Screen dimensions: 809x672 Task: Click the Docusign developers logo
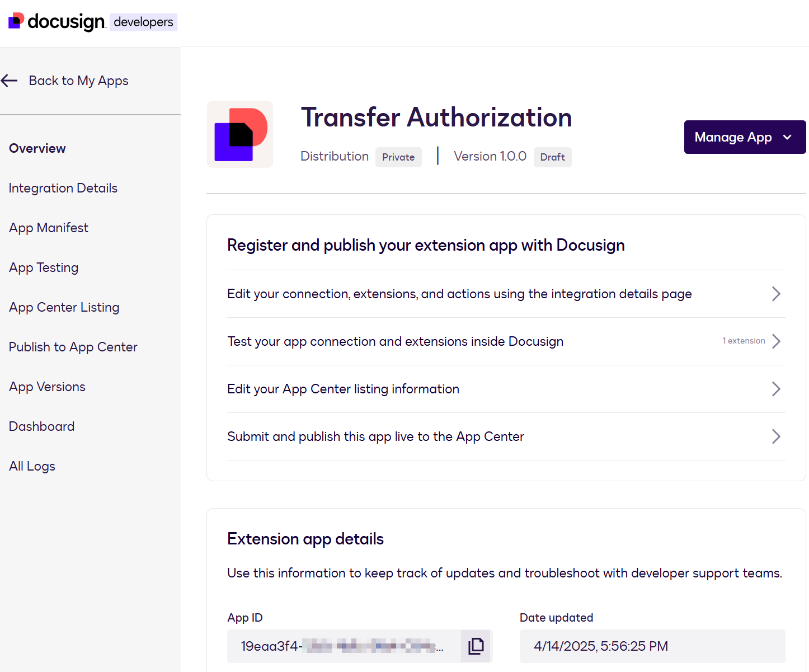pos(56,21)
